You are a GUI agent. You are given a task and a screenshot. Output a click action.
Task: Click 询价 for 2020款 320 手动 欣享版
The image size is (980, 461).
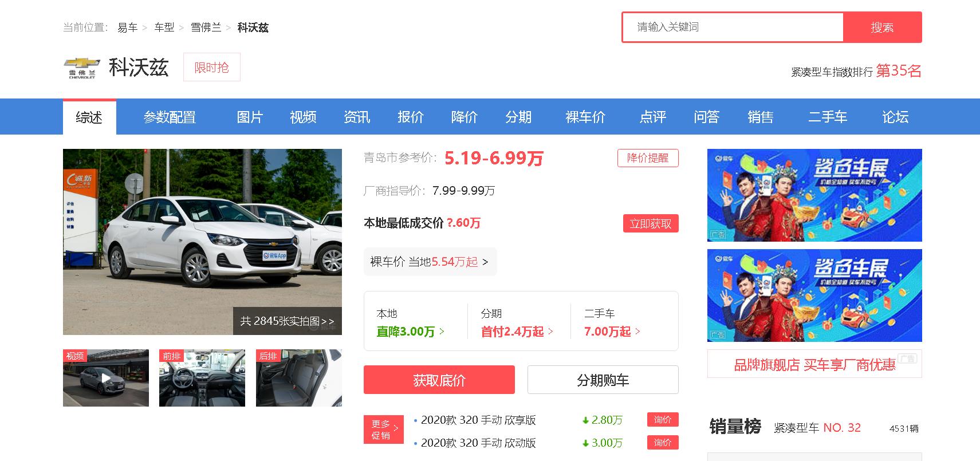[x=662, y=420]
